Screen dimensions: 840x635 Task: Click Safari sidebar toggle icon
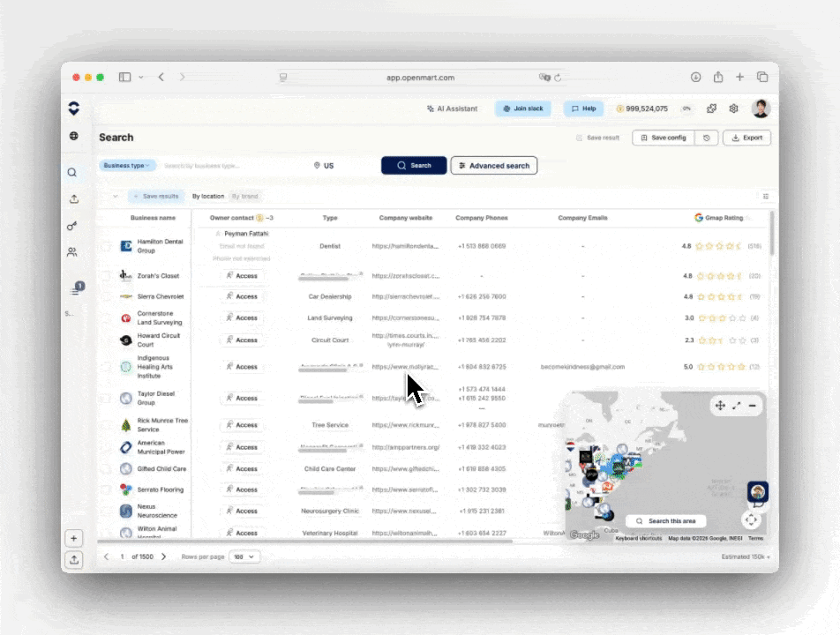(124, 77)
